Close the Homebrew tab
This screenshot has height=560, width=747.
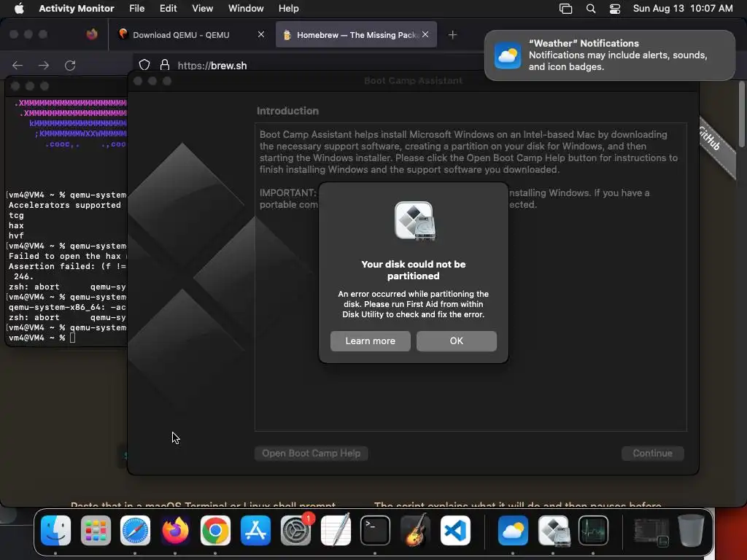click(425, 34)
